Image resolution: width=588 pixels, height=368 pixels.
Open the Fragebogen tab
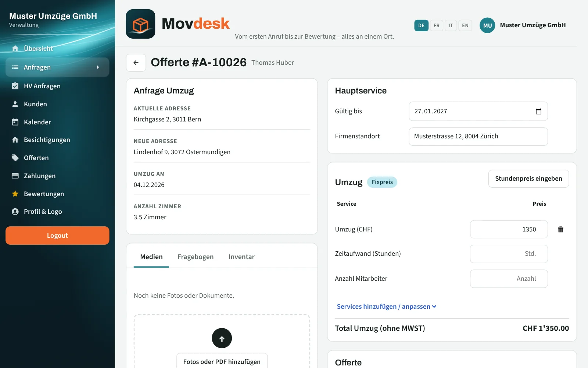pos(195,257)
